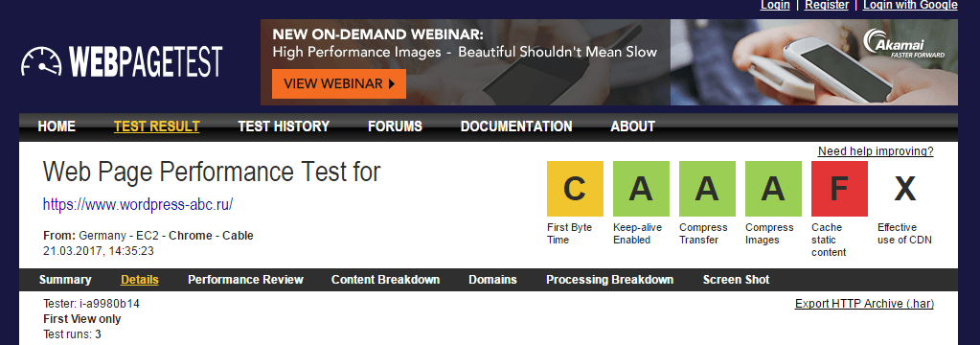Click Login with Google
Image resolution: width=980 pixels, height=345 pixels.
[910, 5]
